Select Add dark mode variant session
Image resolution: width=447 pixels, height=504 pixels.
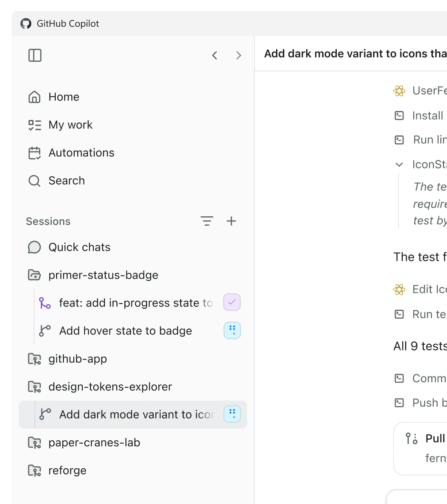click(x=133, y=415)
